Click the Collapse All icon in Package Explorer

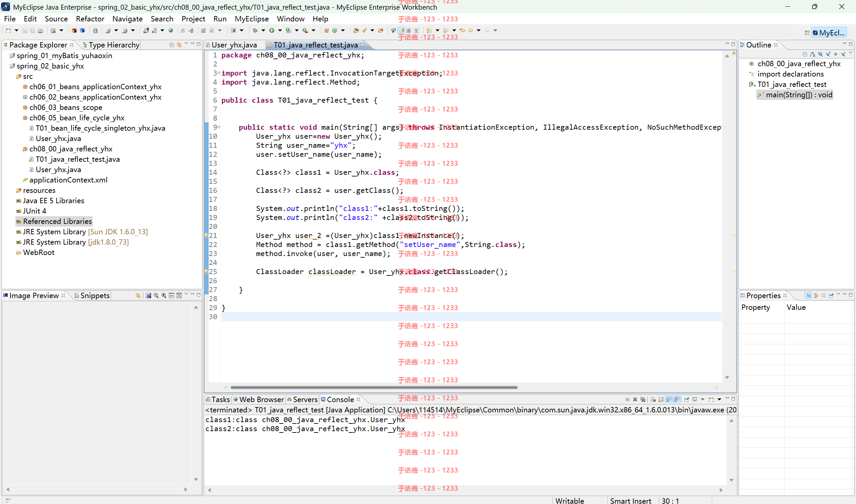(x=172, y=45)
